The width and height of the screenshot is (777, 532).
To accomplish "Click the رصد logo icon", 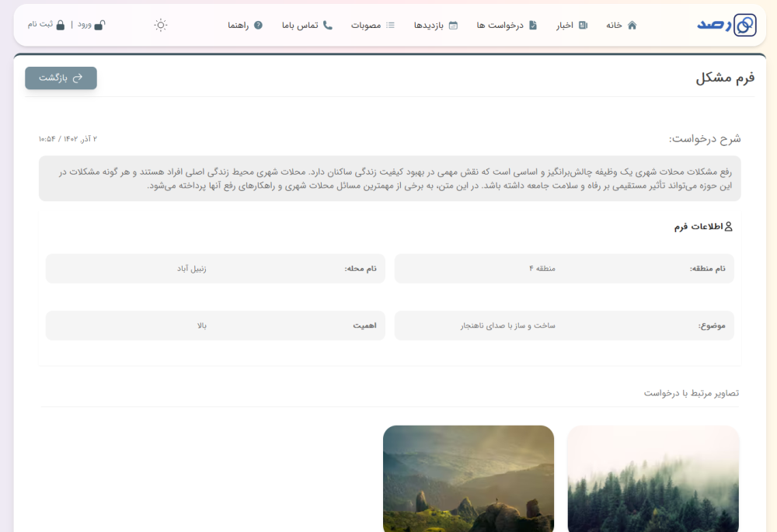I will coord(744,25).
